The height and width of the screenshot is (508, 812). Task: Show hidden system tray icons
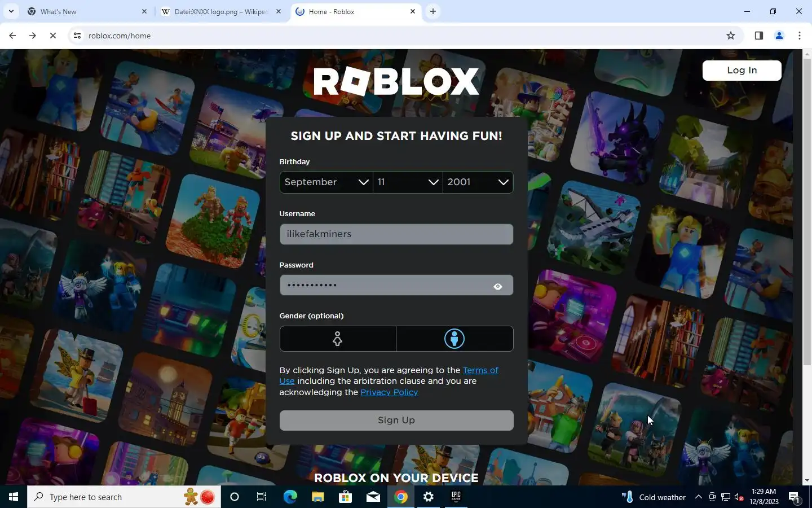coord(698,497)
